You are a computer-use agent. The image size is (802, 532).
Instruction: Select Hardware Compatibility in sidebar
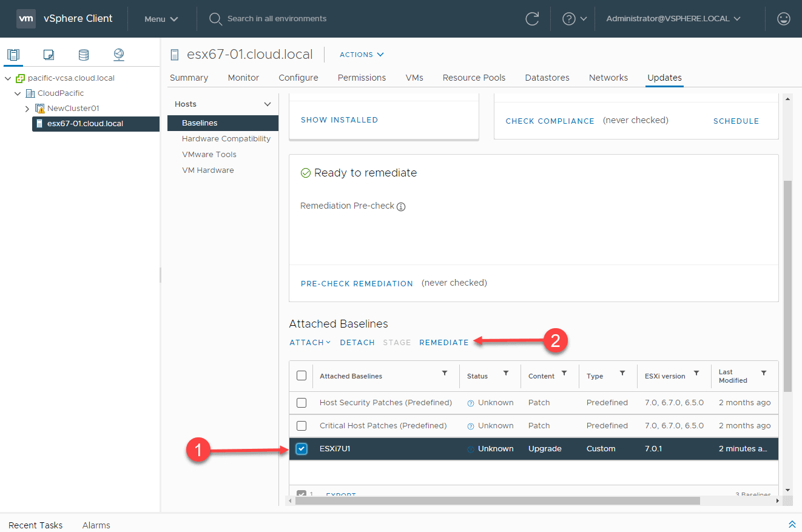[x=226, y=139]
